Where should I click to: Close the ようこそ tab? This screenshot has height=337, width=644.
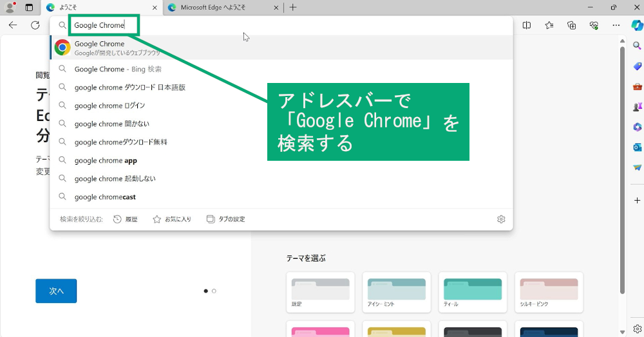click(155, 7)
